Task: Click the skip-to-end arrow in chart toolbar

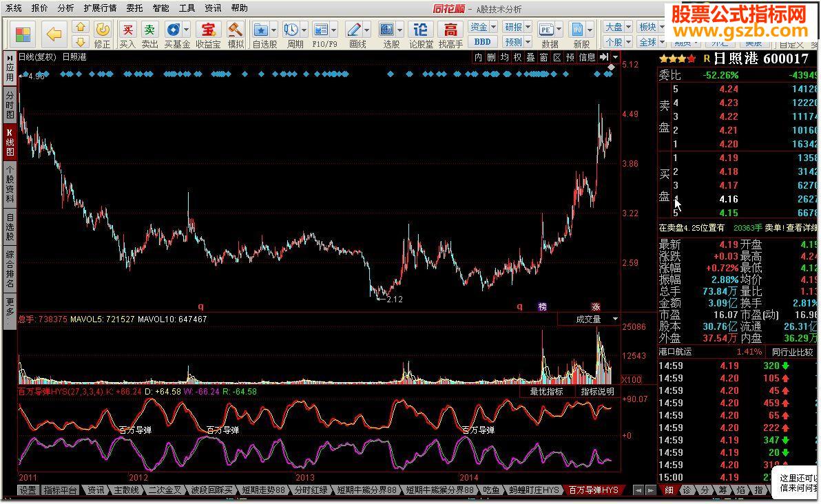Action: (604, 57)
